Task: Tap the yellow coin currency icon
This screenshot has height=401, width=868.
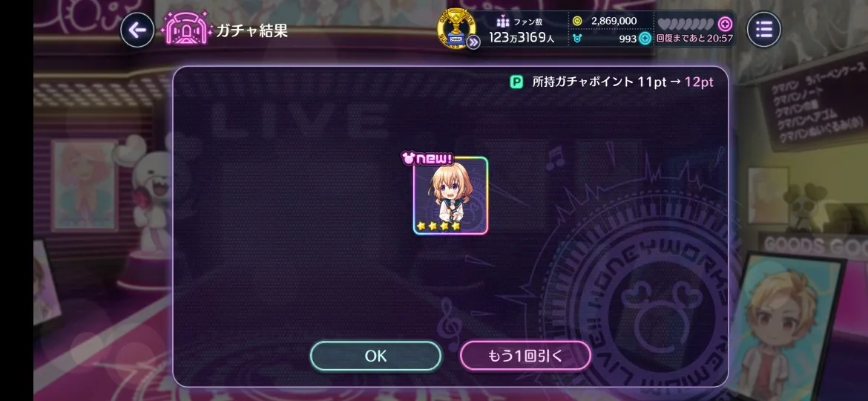Action: [577, 21]
